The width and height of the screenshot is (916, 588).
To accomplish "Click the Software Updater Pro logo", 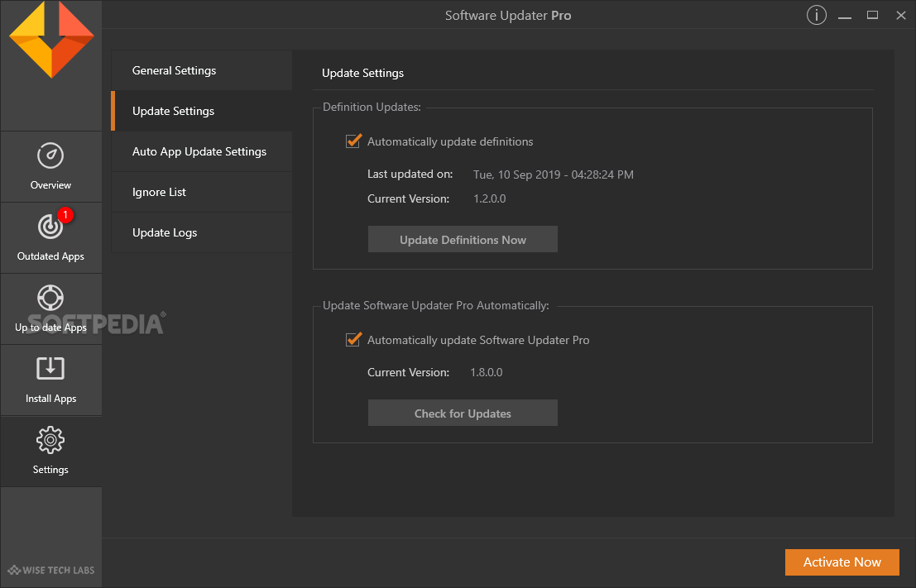I will coord(51,39).
